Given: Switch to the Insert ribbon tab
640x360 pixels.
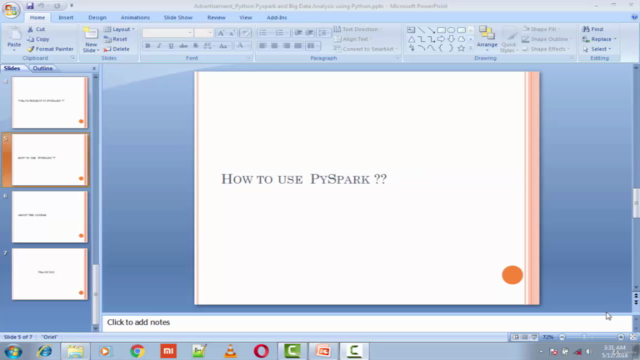Looking at the screenshot, I should click(x=66, y=18).
